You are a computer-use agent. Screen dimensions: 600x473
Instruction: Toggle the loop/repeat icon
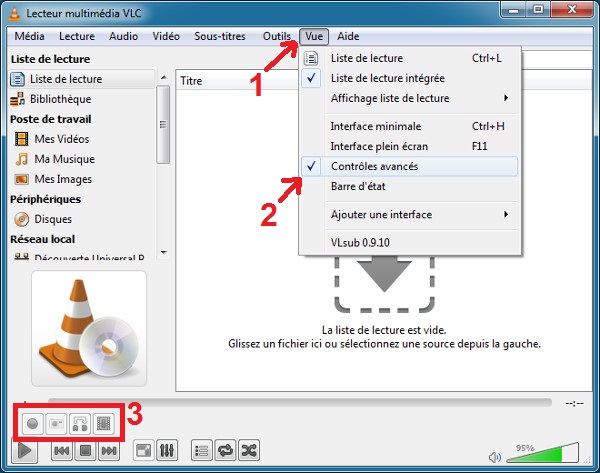[x=225, y=451]
